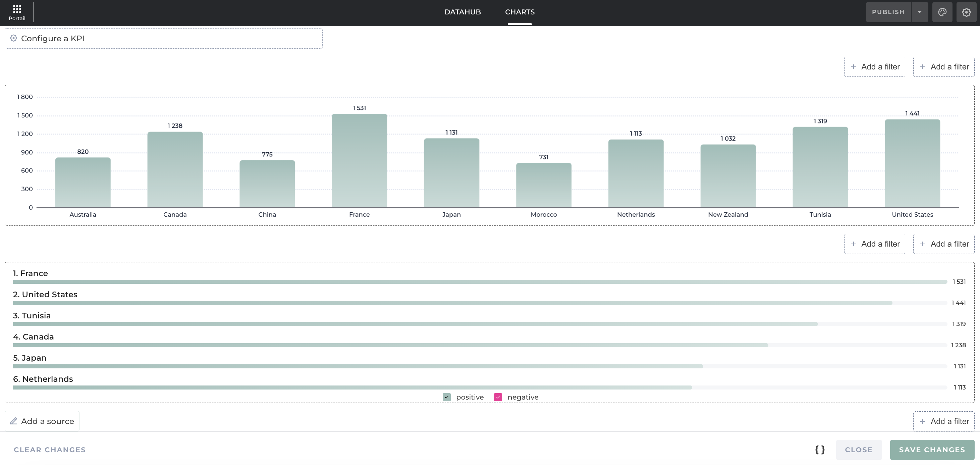Expand the Publish dropdown arrow

pyautogui.click(x=920, y=12)
